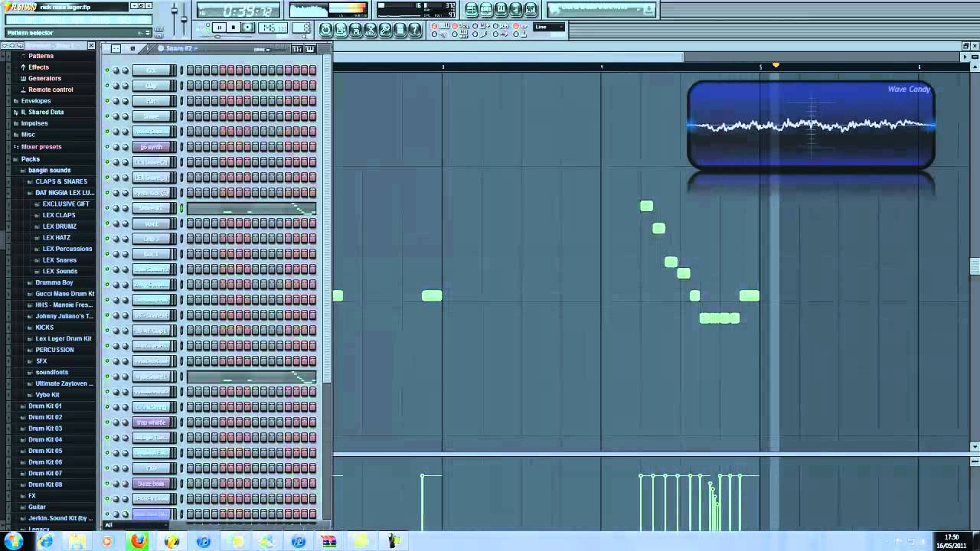The height and width of the screenshot is (551, 980).
Task: Expand the Lex Luger Drum Kit folder
Action: tap(63, 339)
